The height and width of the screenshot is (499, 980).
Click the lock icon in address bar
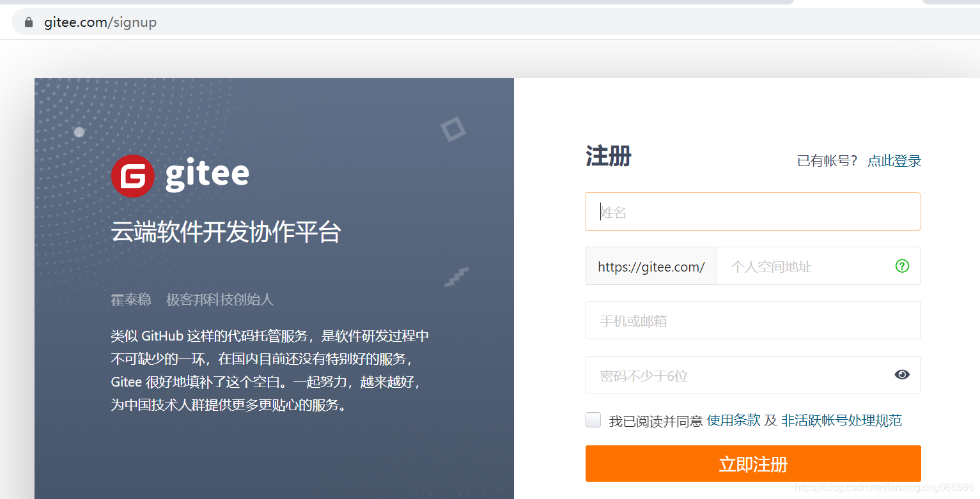(28, 22)
